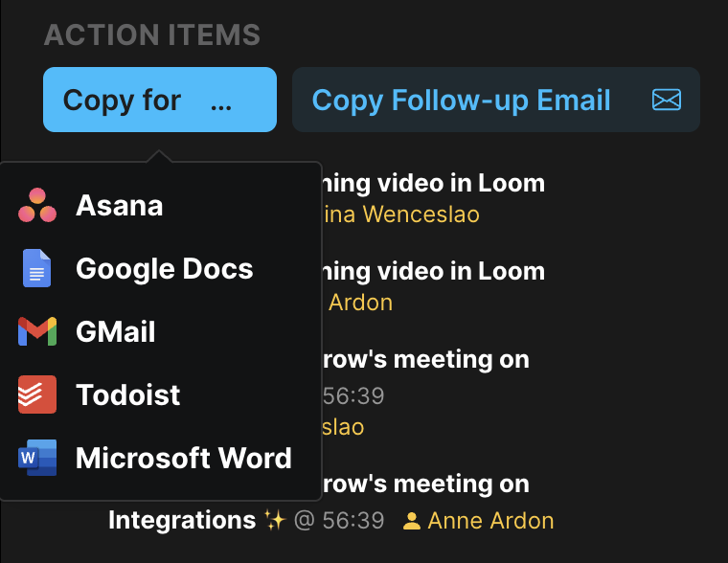This screenshot has width=728, height=563.
Task: Click the ellipsis in Copy for button
Action: (x=221, y=106)
